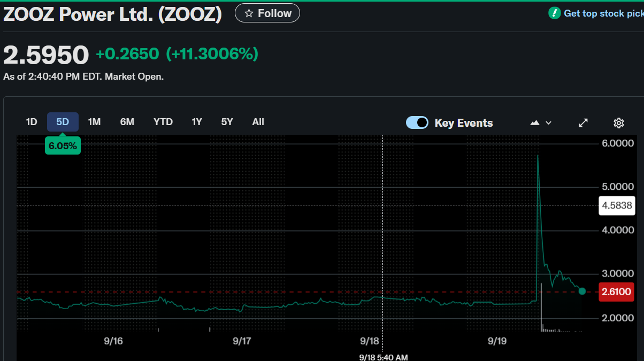Click the tall volume bar on 9/19
This screenshot has width=644, height=361.
(541, 308)
